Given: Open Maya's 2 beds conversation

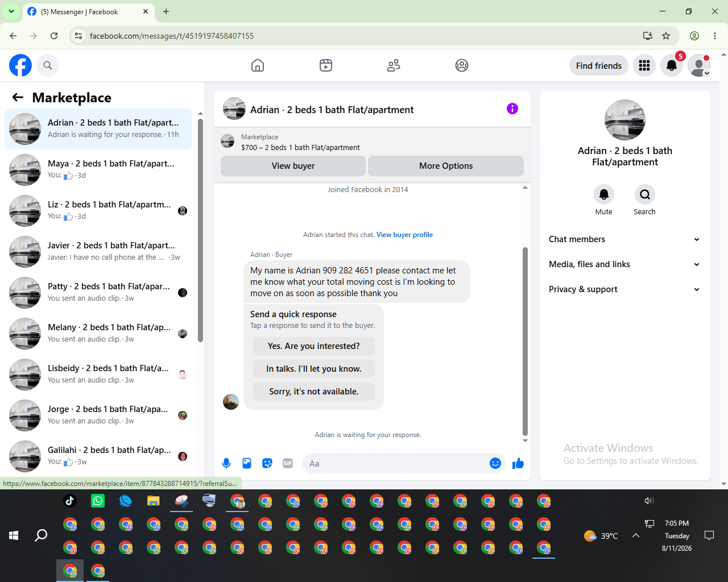Looking at the screenshot, I should point(98,170).
